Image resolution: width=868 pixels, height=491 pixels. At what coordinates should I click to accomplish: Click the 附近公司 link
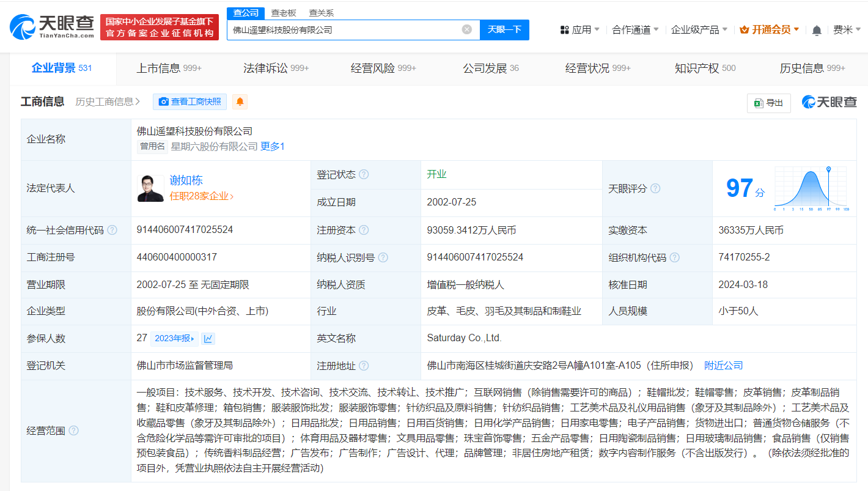[x=724, y=366]
